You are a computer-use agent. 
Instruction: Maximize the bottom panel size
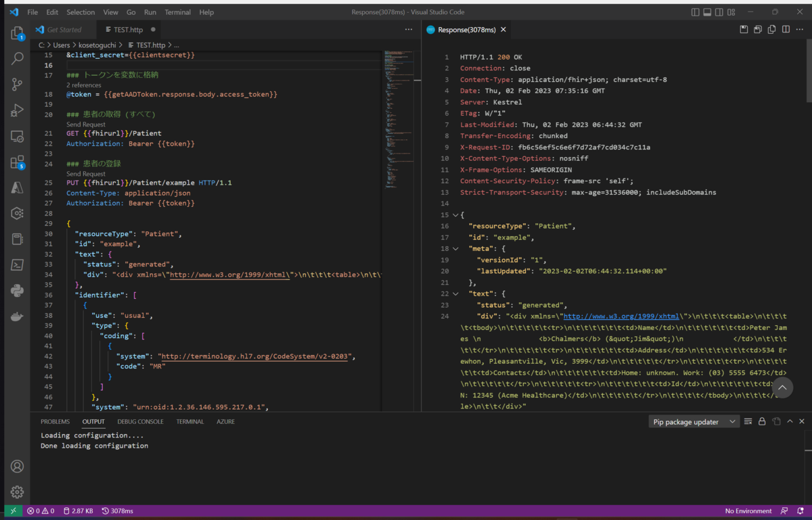(x=790, y=421)
